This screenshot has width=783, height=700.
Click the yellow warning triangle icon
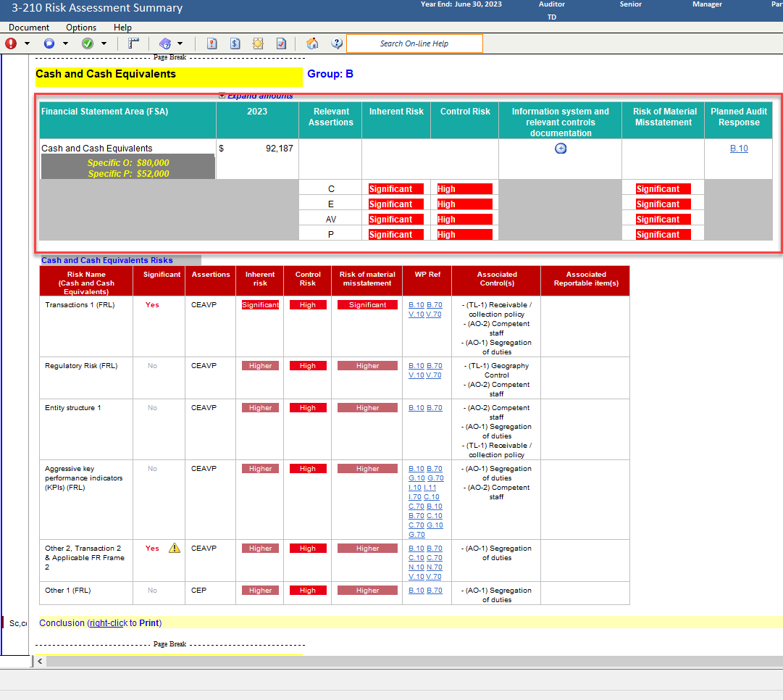point(175,549)
